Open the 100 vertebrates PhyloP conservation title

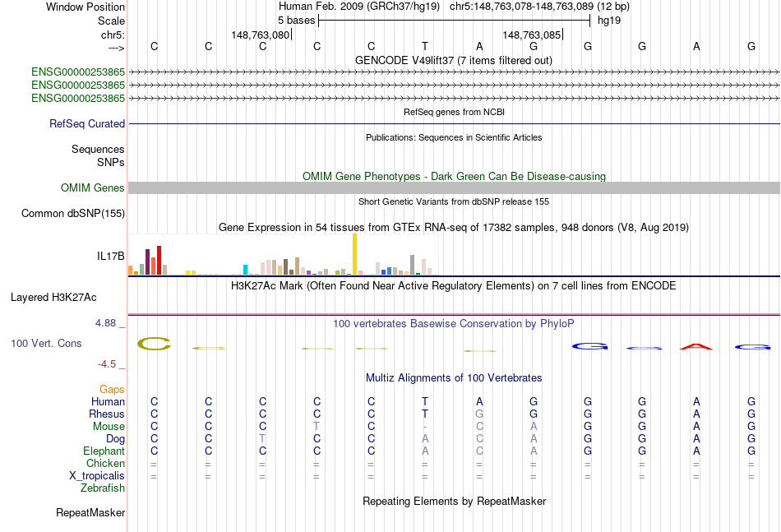454,324
